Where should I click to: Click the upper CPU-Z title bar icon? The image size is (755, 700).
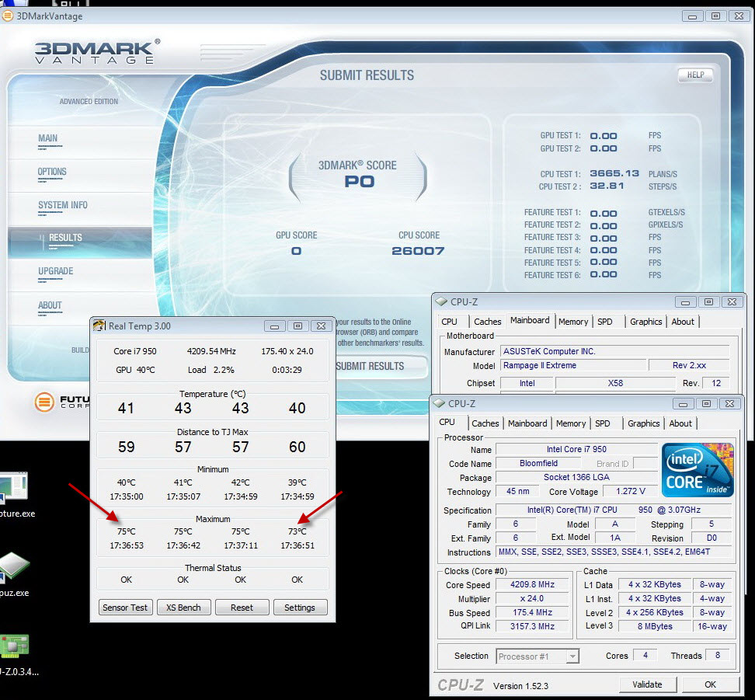point(441,301)
